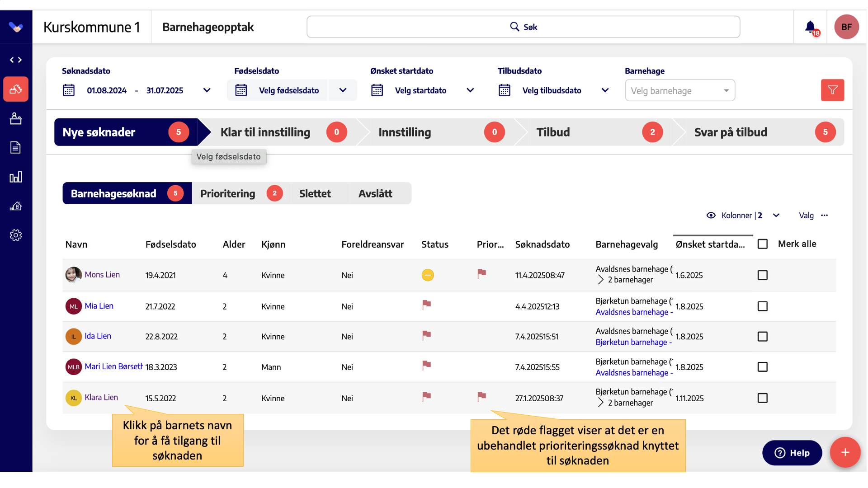Open the handshake admissions sidebar icon
Image resolution: width=868 pixels, height=488 pixels.
(x=16, y=89)
